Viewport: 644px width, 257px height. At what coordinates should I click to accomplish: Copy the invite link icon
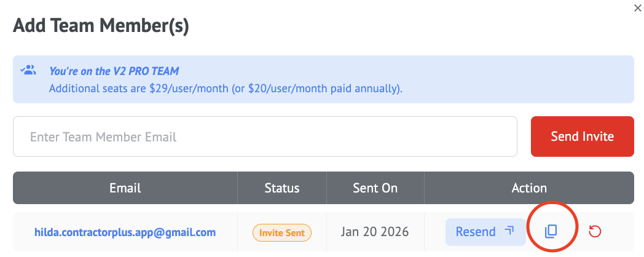tap(551, 232)
